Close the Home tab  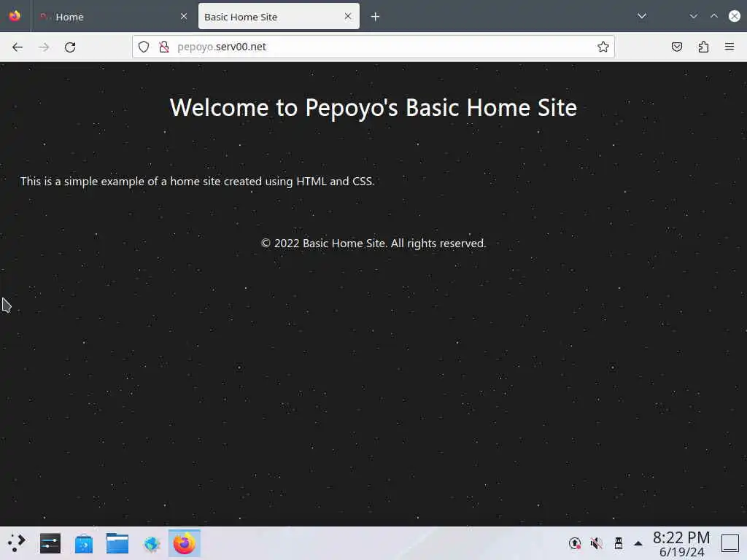coord(183,17)
